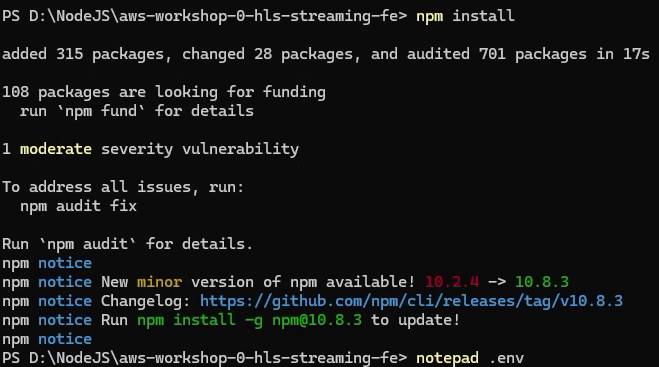Click the green version number 10.8.3 after the arrow

(x=542, y=282)
